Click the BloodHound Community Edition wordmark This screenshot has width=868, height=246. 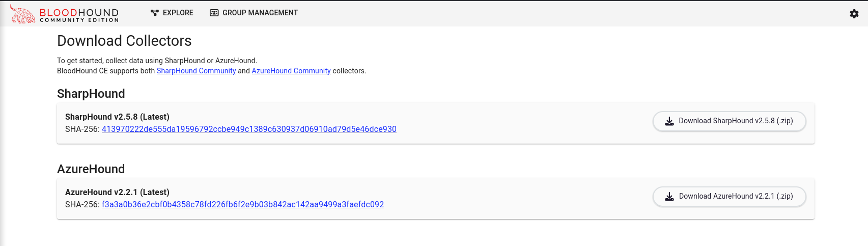point(79,15)
